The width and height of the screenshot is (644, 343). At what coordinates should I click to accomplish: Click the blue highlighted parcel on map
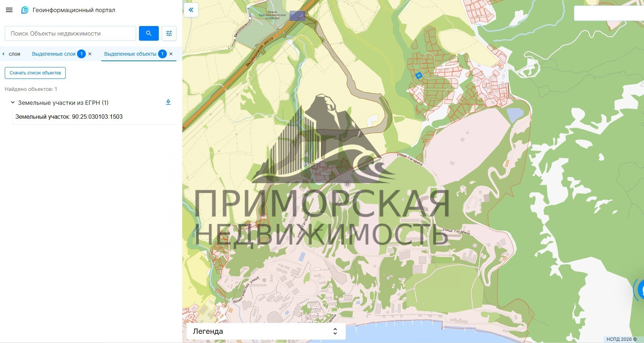click(418, 75)
